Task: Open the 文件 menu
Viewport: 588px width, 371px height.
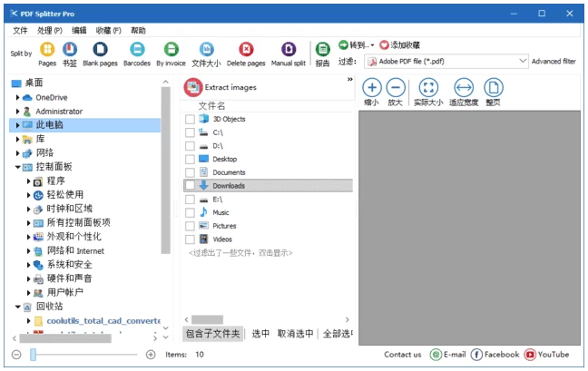Action: click(20, 31)
